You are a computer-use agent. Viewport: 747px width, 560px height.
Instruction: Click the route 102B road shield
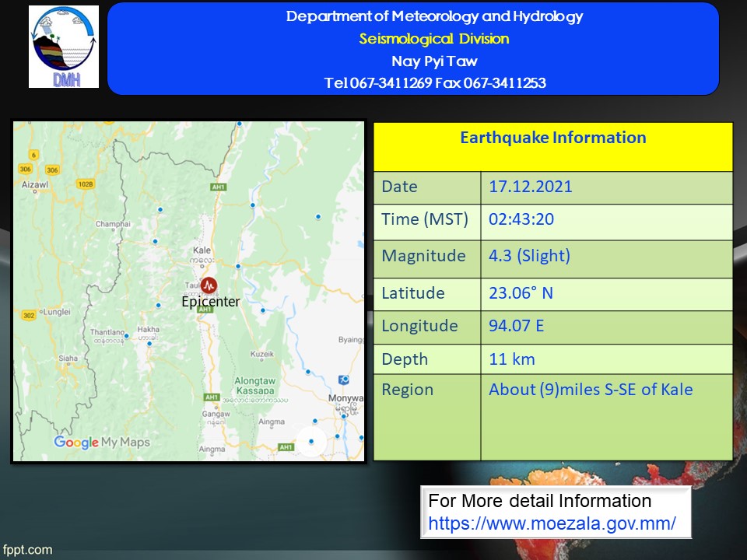(86, 184)
